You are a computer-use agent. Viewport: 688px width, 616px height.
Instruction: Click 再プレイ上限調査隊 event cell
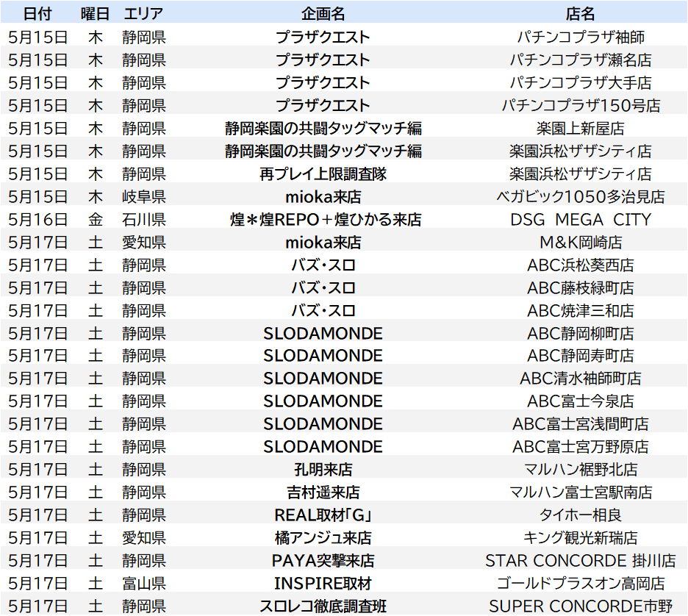323,173
